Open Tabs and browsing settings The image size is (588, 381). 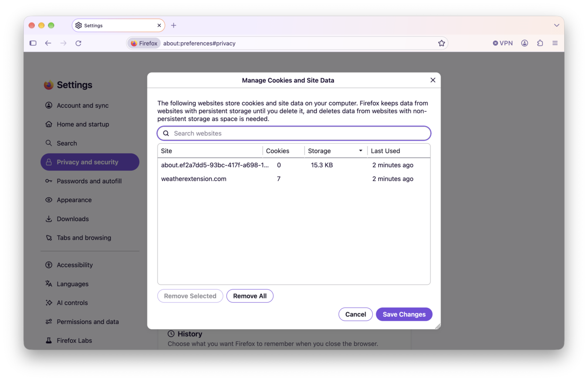coord(90,237)
